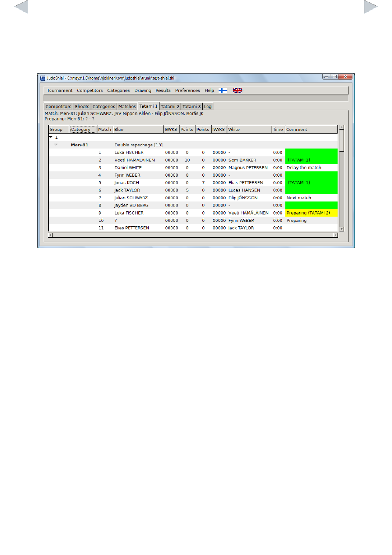This screenshot has height=555, width=392.
Task: Open the Drawing menu
Action: (143, 91)
